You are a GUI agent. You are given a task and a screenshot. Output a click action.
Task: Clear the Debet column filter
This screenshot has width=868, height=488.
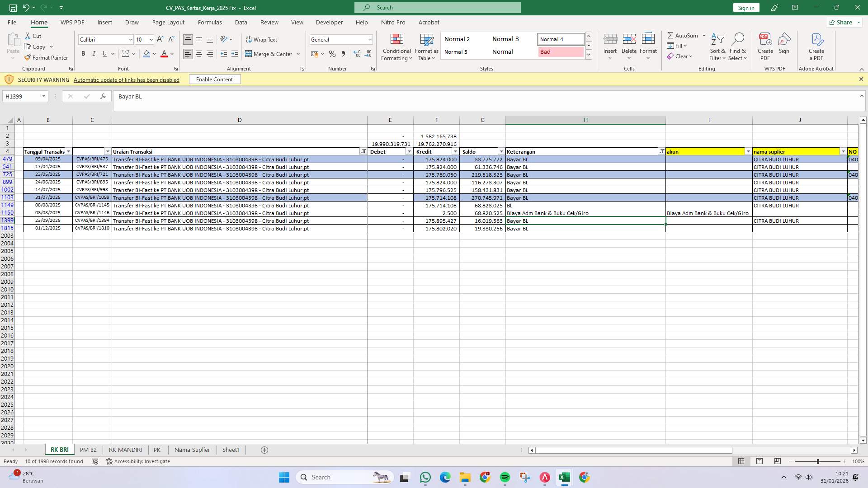(x=409, y=152)
